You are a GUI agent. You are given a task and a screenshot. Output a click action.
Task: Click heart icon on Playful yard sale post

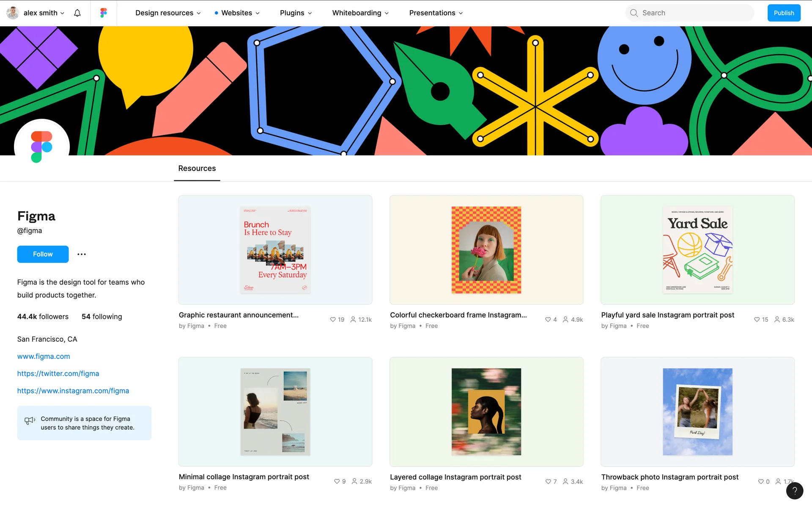[x=757, y=320]
